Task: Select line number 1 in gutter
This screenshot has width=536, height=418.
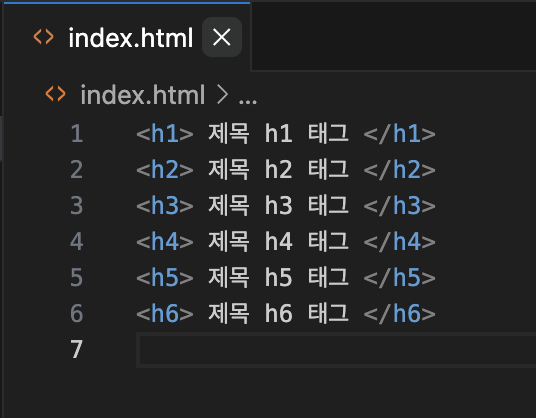Action: (x=77, y=133)
